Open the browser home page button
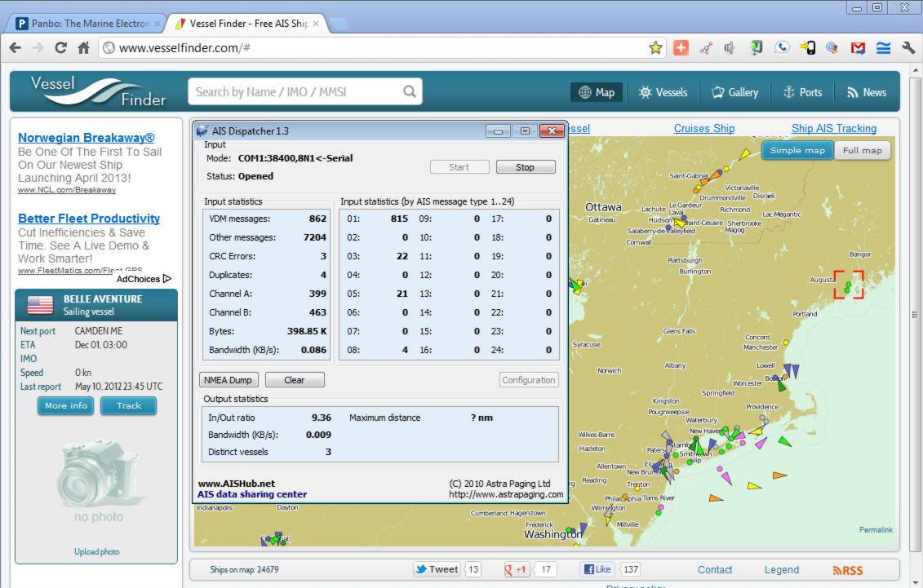 tap(83, 47)
